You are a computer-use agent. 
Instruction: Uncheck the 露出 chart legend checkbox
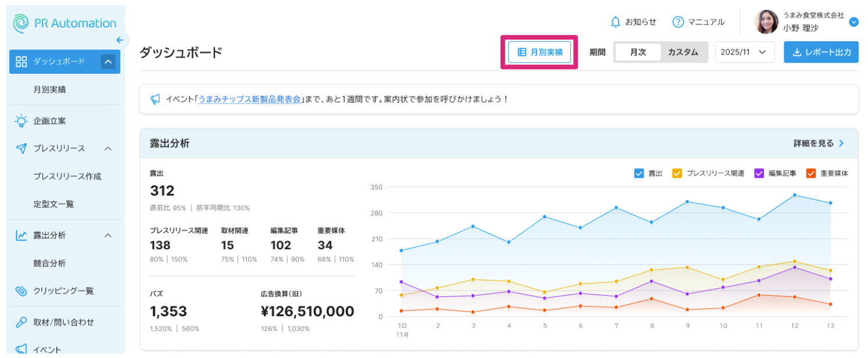[639, 173]
